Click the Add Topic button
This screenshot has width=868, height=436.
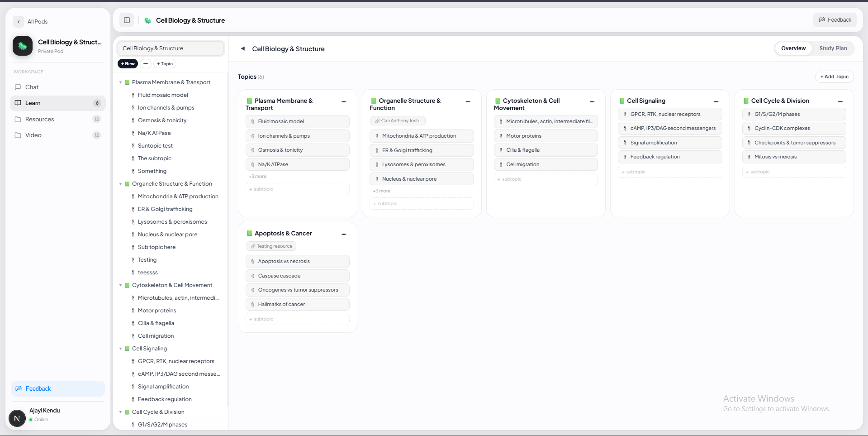pos(834,77)
